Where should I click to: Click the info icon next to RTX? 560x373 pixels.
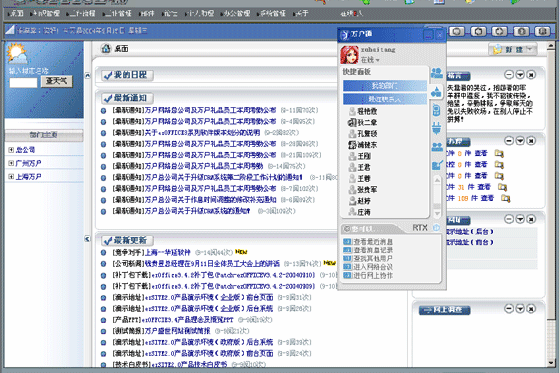pyautogui.click(x=436, y=228)
